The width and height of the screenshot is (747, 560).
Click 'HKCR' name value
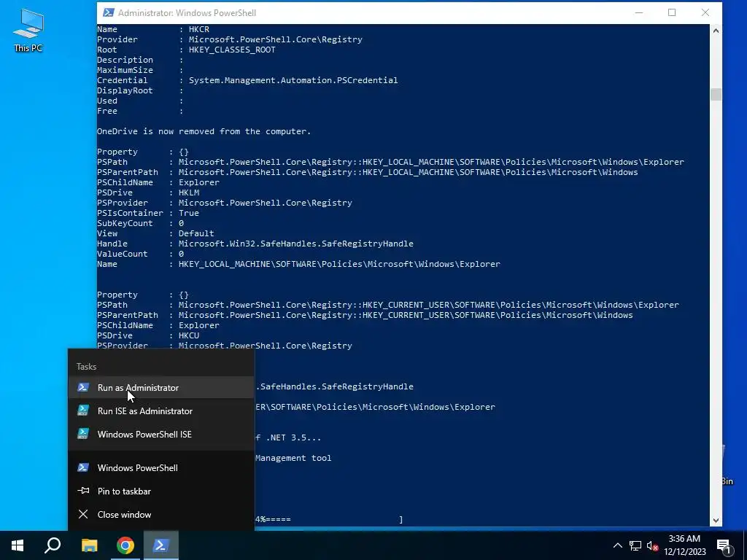pos(199,29)
